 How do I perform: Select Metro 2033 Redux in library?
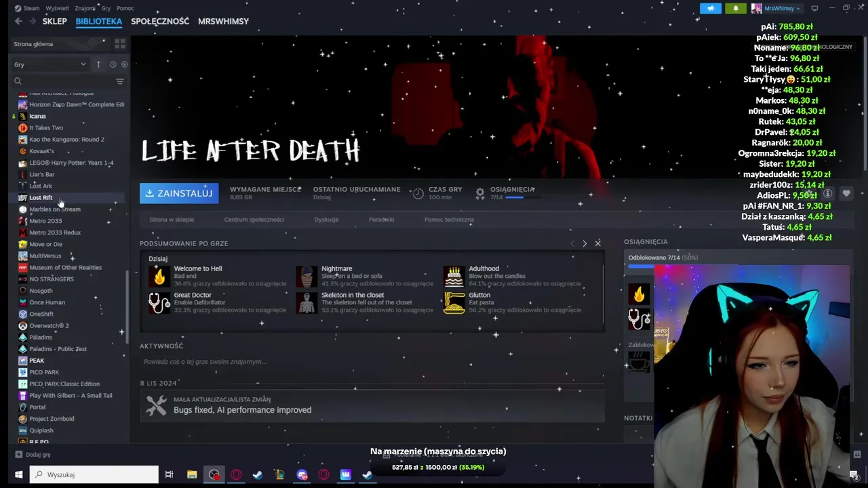click(x=55, y=232)
